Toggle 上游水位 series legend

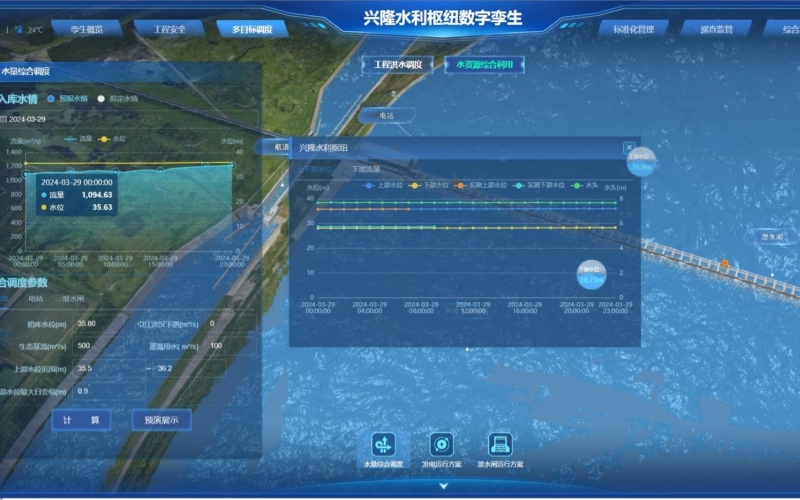(x=382, y=185)
